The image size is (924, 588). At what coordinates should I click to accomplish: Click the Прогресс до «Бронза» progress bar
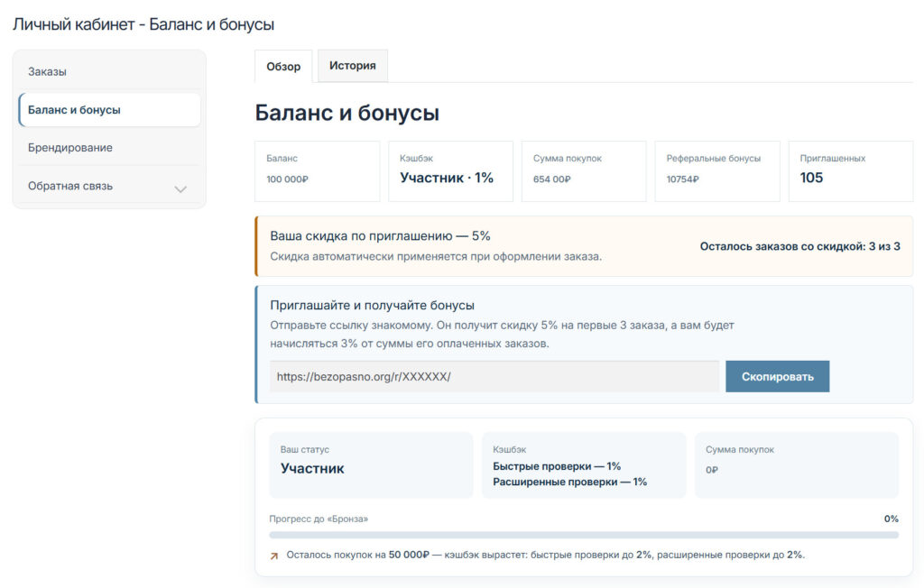click(584, 535)
